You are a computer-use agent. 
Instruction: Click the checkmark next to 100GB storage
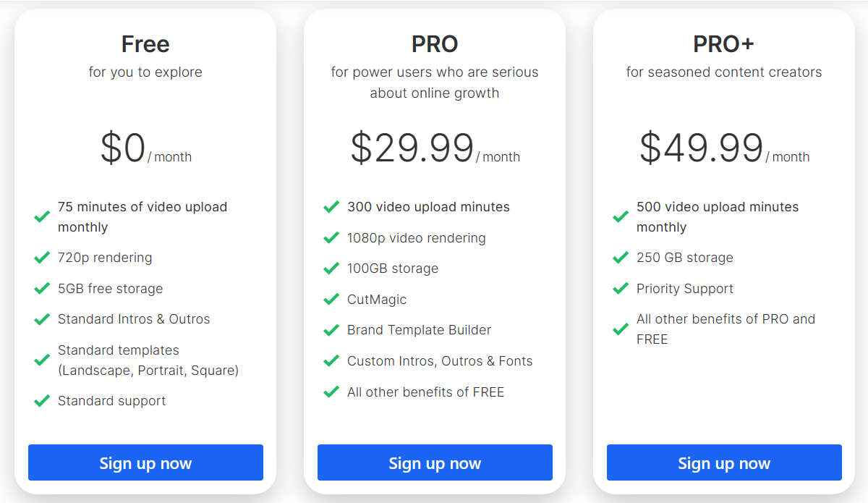pyautogui.click(x=331, y=269)
